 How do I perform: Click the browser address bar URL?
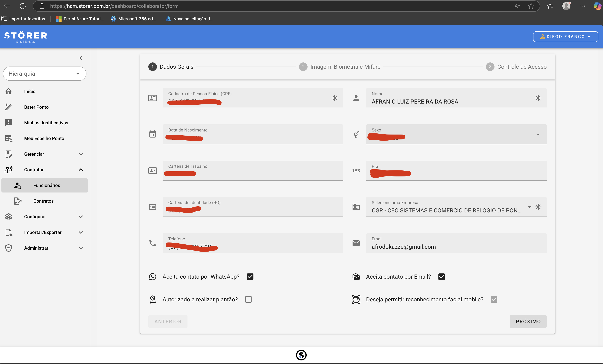[x=114, y=6]
